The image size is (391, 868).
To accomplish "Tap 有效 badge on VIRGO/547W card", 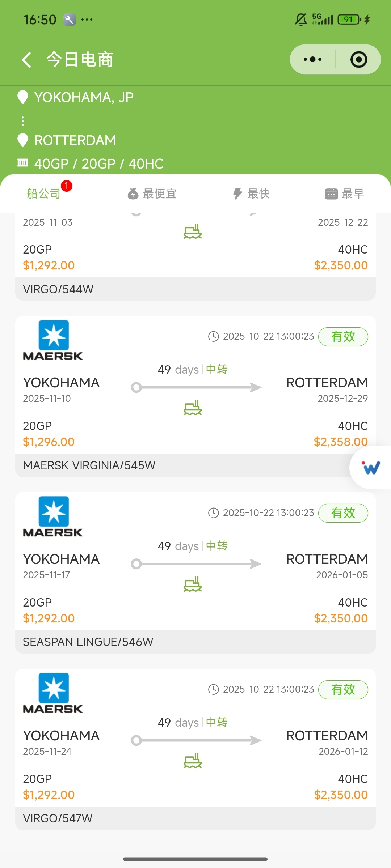I will tap(343, 690).
